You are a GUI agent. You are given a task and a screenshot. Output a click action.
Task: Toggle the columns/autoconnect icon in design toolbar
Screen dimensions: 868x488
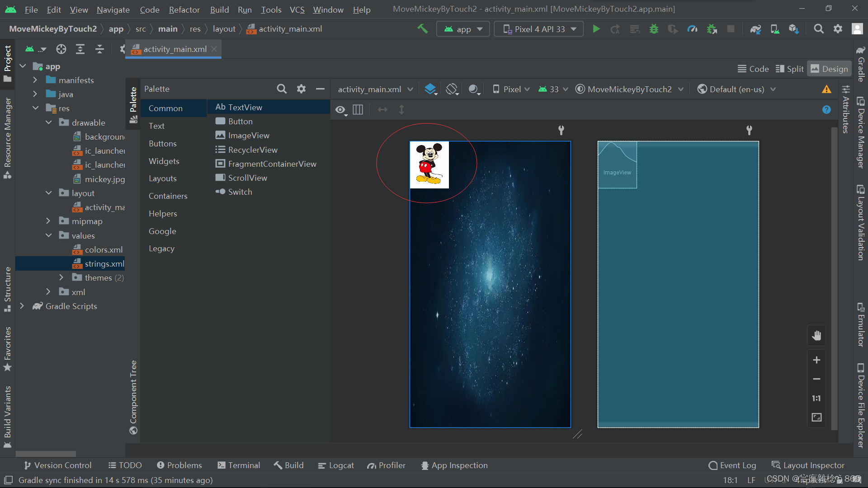(358, 110)
